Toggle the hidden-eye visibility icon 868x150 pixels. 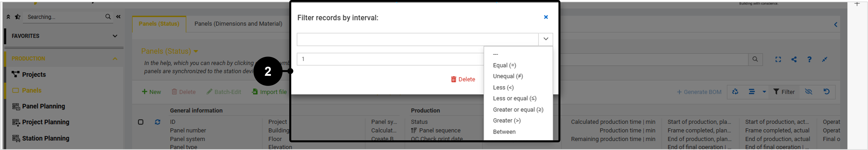pos(808,92)
